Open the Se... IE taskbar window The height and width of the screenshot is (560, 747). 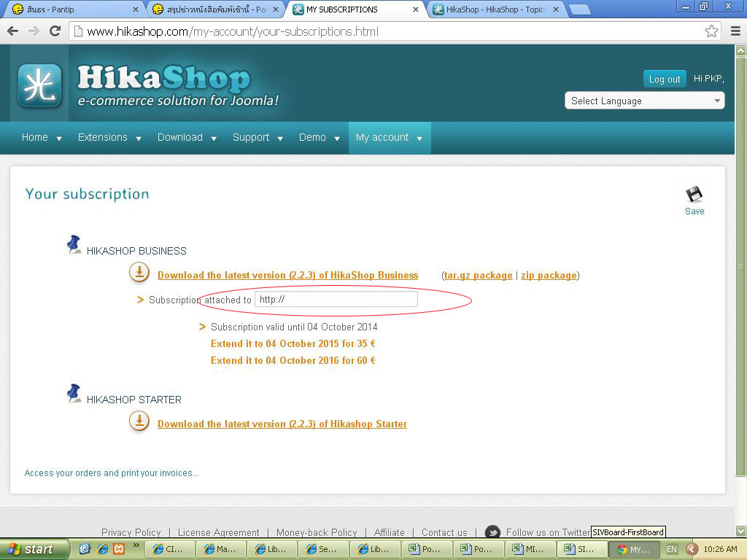(323, 550)
